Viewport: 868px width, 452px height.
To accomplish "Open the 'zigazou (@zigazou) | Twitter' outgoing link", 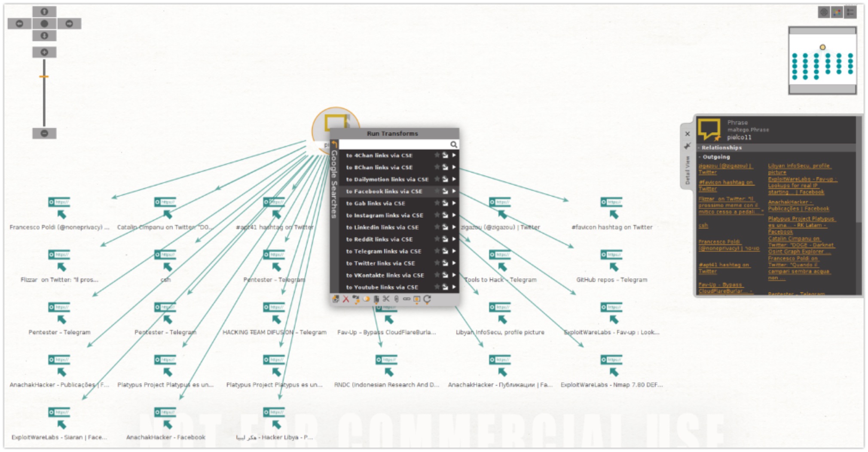I will coord(725,169).
